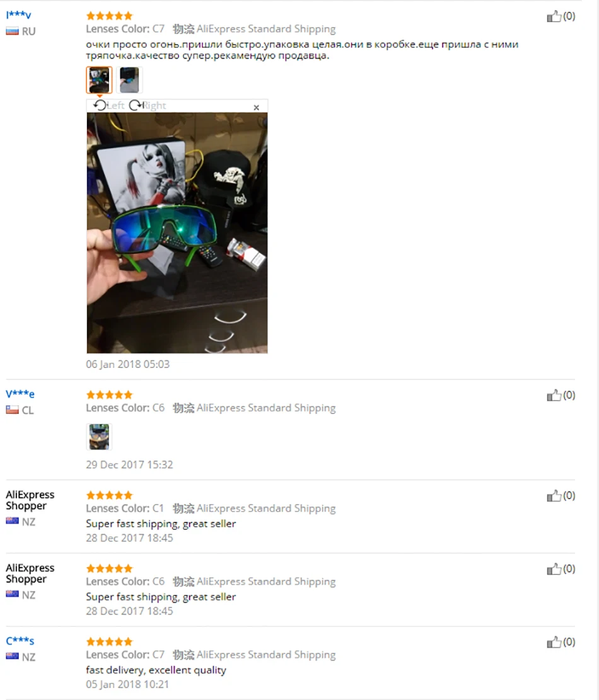Close the enlarged review photo
This screenshot has height=700, width=599.
[257, 108]
